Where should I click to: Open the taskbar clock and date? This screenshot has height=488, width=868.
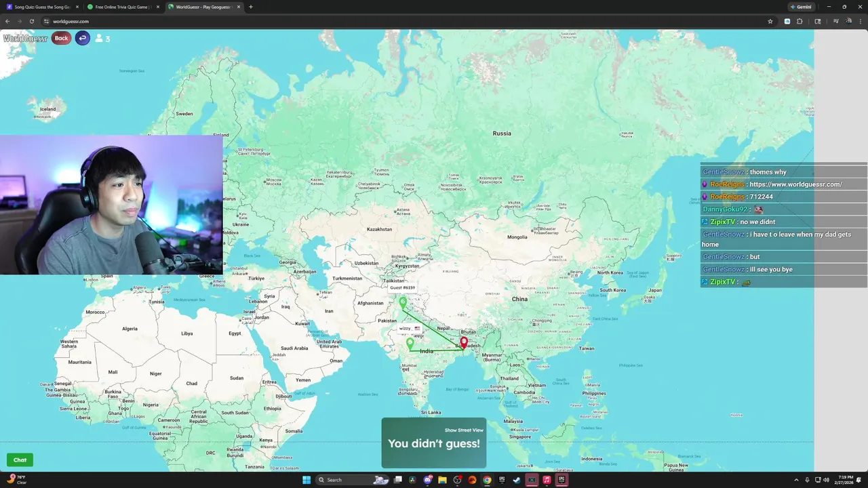[x=844, y=480]
